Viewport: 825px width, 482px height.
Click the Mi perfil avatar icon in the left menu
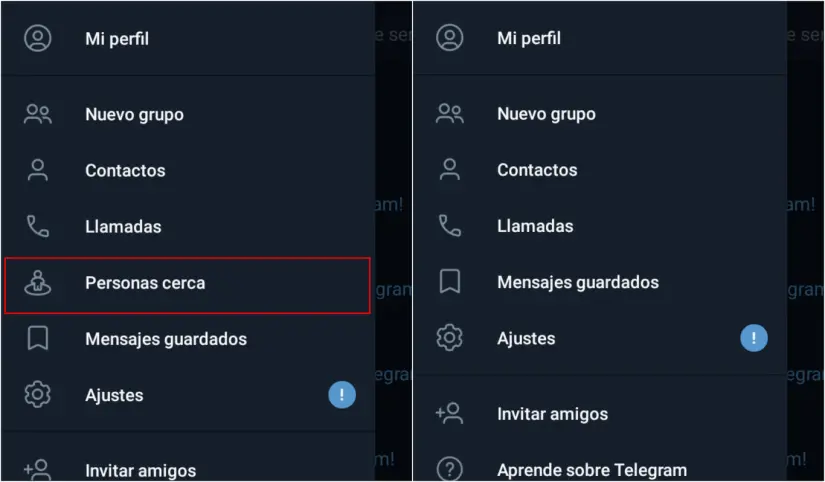tap(38, 39)
